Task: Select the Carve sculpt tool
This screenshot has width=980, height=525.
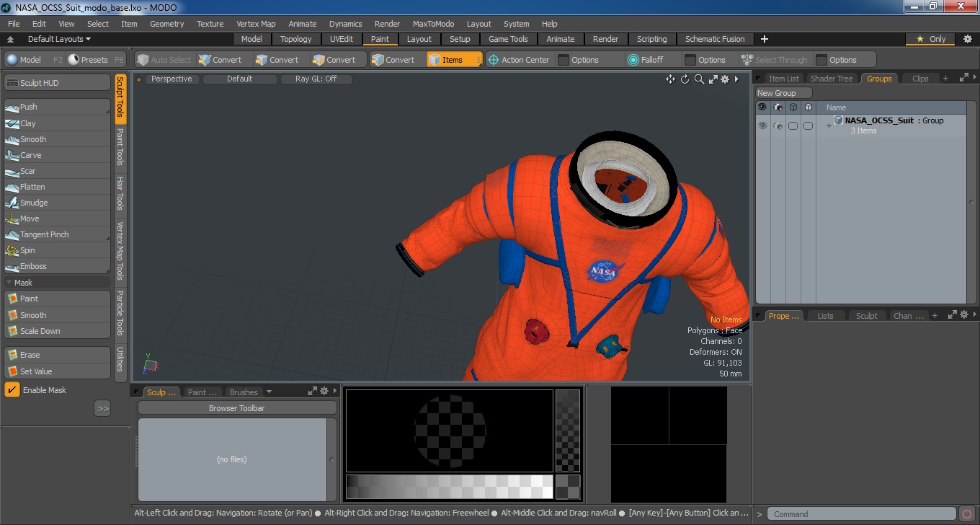Action: pos(58,155)
